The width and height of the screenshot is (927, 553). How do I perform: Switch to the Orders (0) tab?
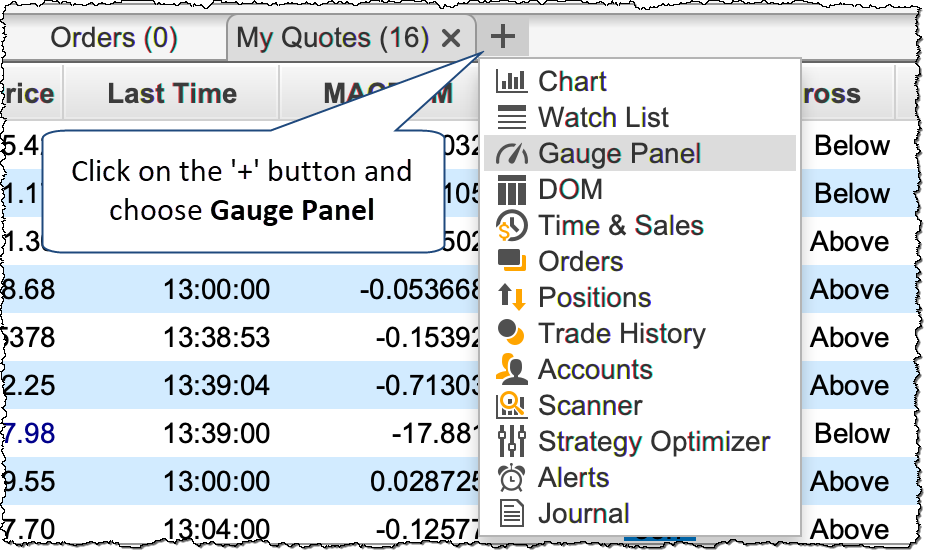click(114, 39)
